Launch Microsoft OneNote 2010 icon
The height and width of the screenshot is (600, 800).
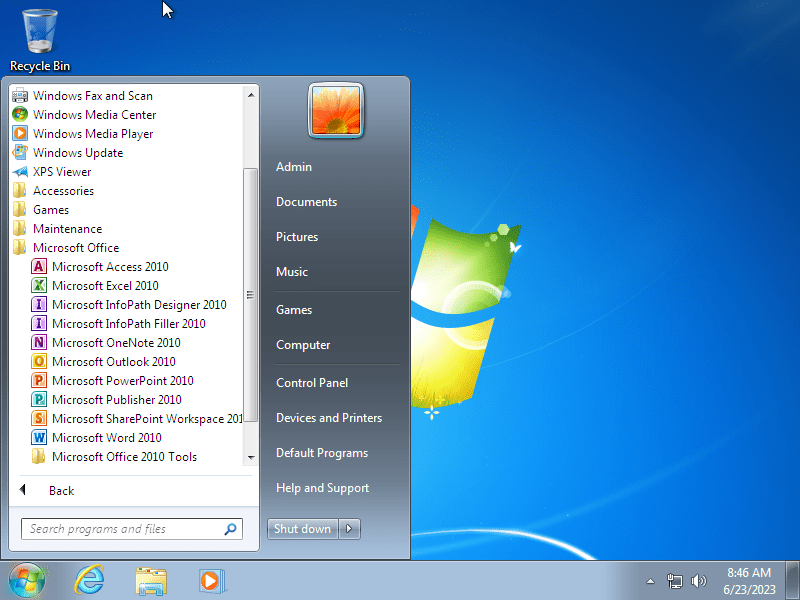click(39, 342)
